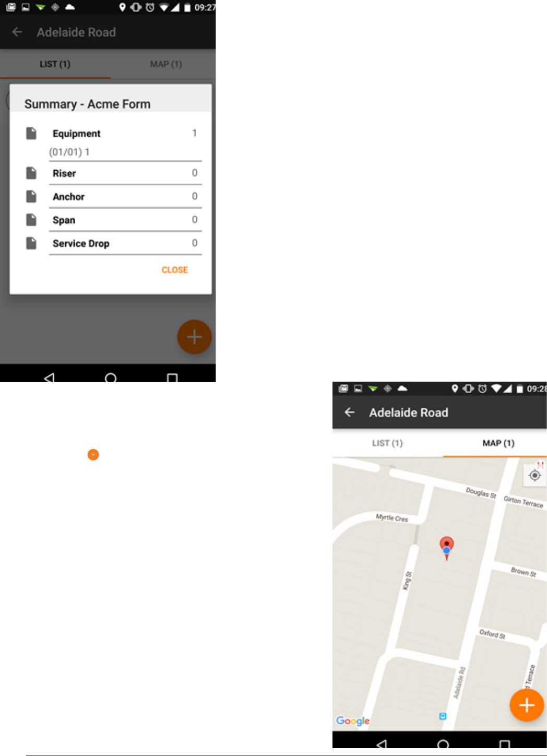Viewport: 547px width, 756px height.
Task: Tap the King St label on map
Action: coord(407,581)
